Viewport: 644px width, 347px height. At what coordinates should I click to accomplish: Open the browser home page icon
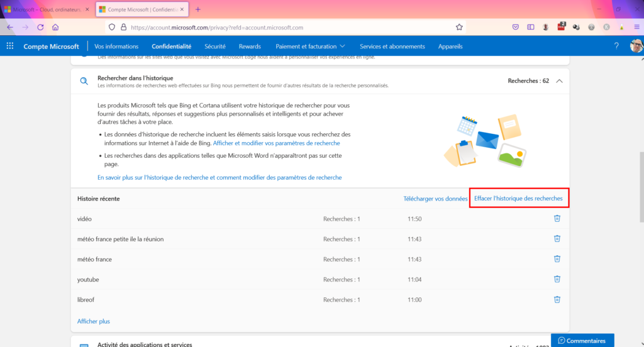coord(55,28)
